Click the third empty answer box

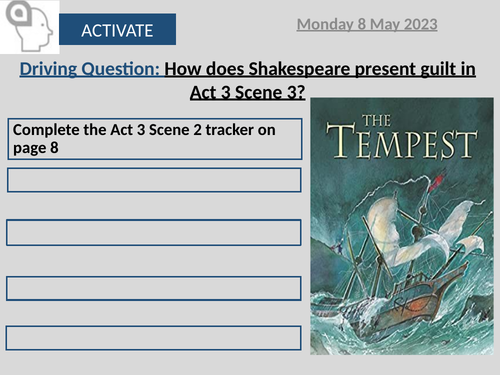point(154,288)
